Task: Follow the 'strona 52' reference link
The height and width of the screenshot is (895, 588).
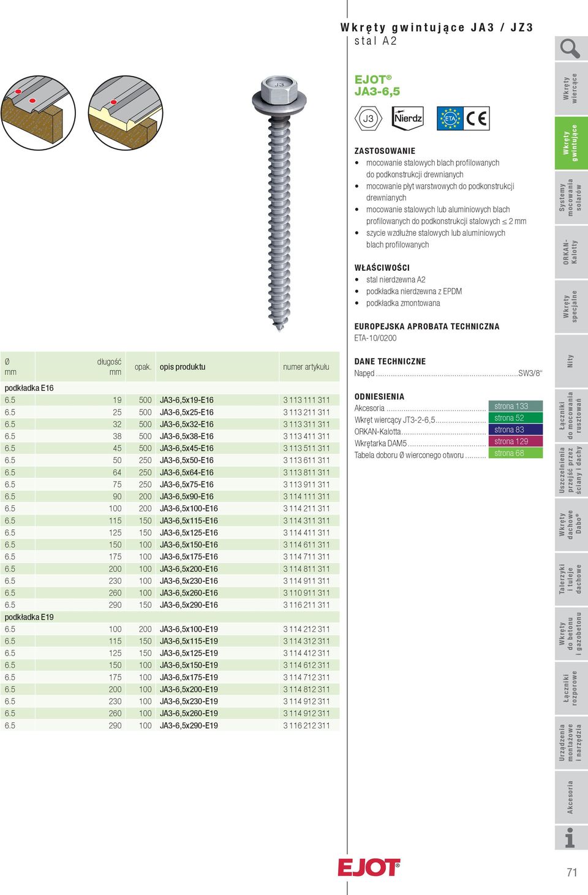Action: 515,418
